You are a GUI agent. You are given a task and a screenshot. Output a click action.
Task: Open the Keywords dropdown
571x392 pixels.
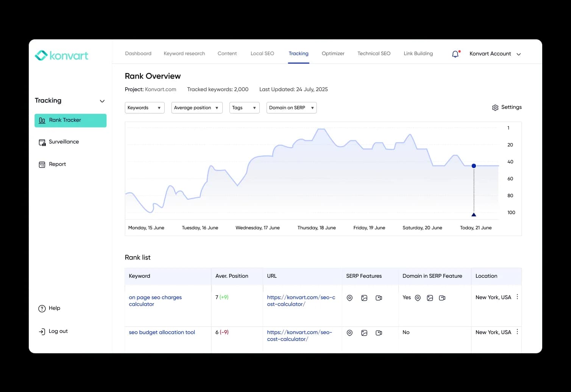[x=145, y=108]
